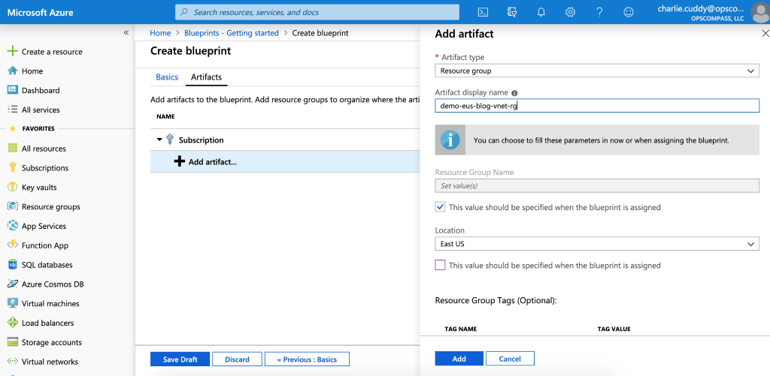
Task: Click the Resource groups cube icon
Action: point(13,207)
